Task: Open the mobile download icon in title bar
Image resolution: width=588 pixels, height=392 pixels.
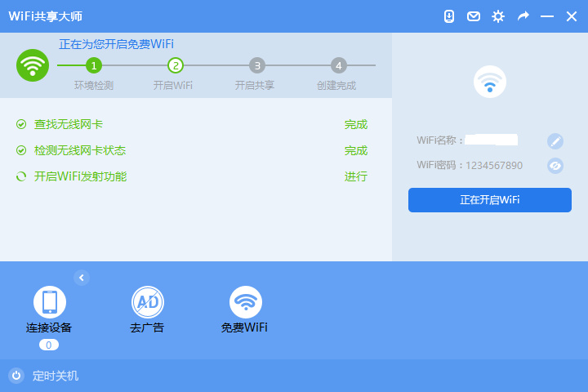Action: point(449,16)
